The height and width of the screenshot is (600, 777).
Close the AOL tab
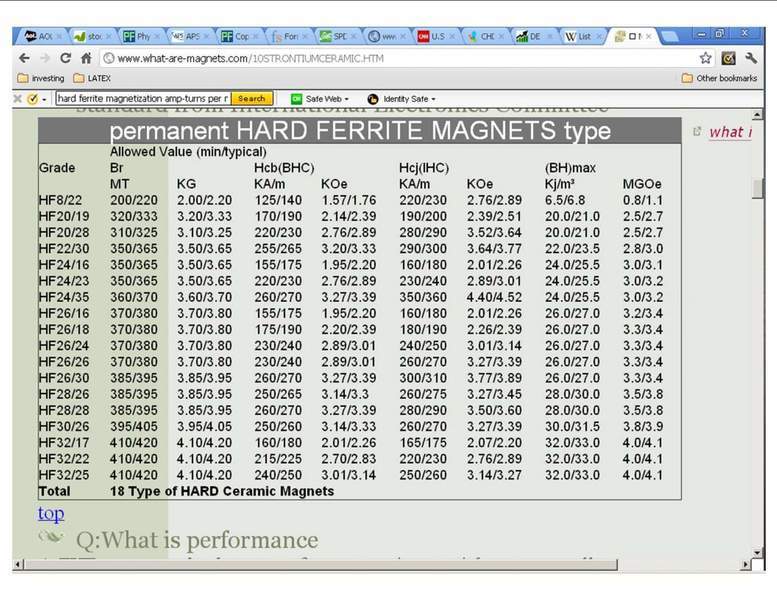(58, 36)
